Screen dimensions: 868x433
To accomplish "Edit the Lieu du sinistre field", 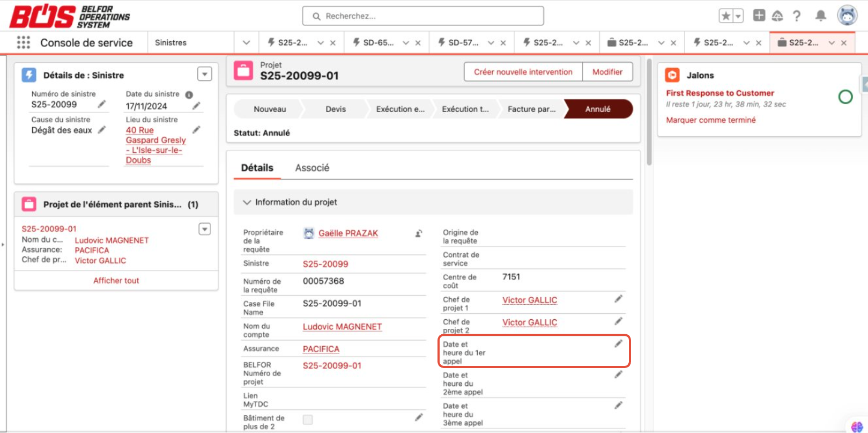I will [196, 130].
